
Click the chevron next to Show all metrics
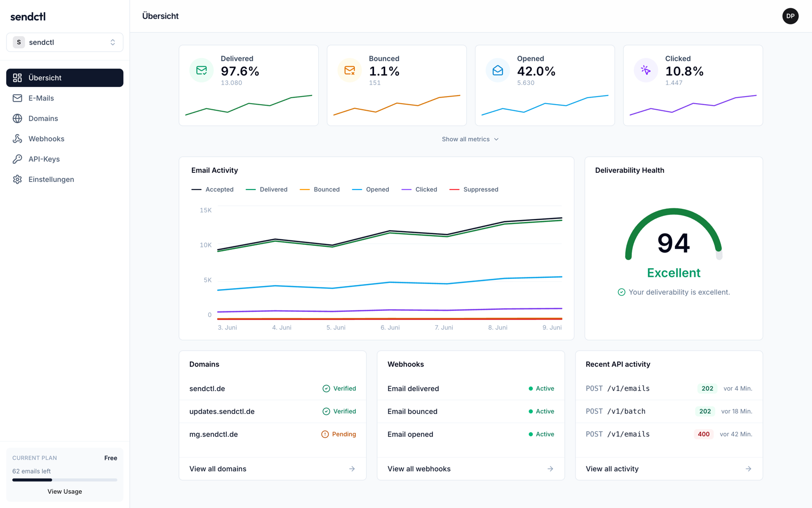coord(496,139)
